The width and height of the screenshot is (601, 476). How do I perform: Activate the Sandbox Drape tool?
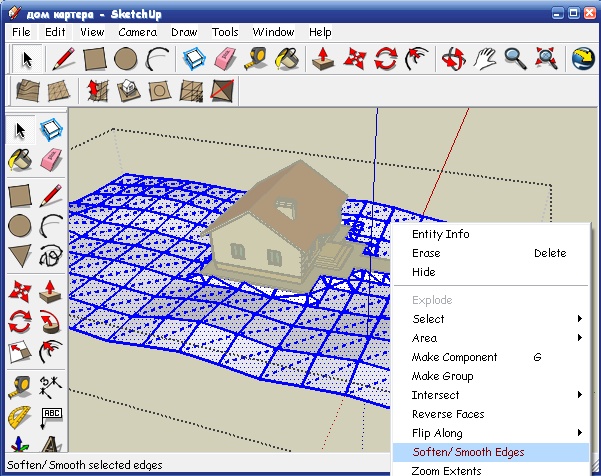(159, 90)
